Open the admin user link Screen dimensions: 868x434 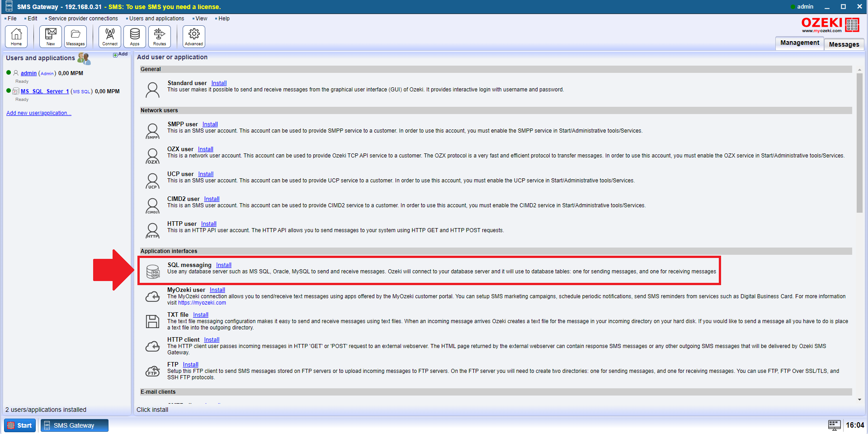28,73
